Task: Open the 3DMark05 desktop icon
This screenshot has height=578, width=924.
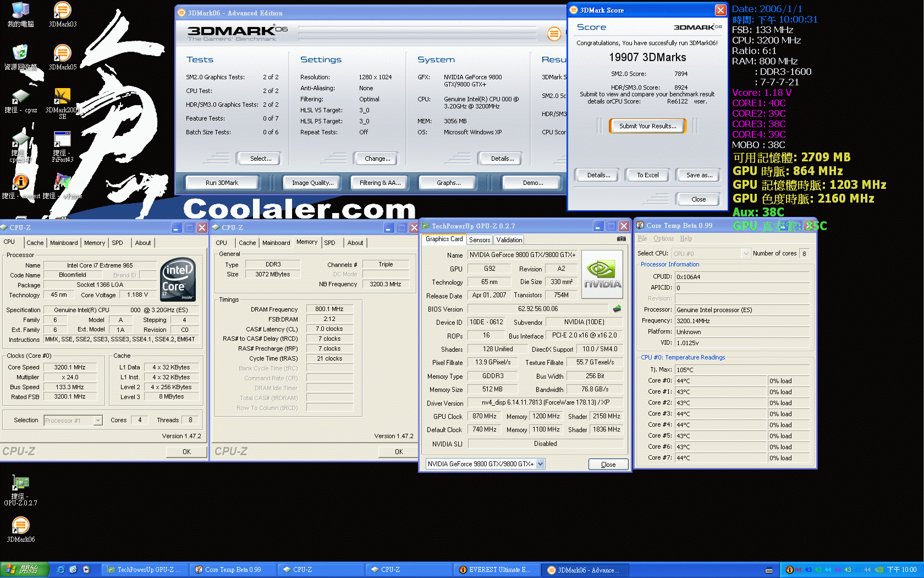Action: point(62,57)
